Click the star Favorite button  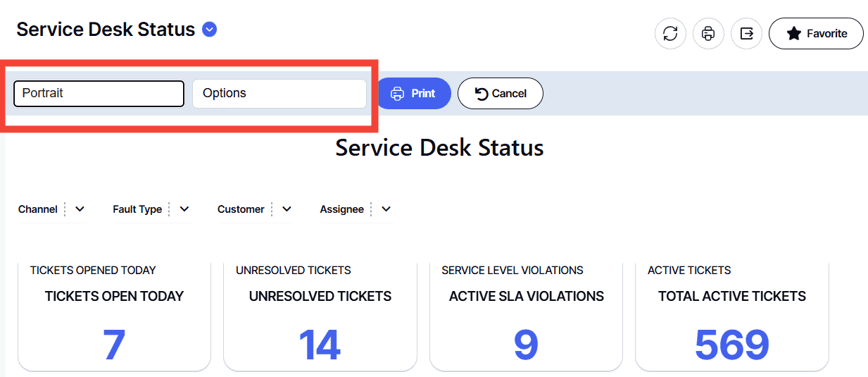click(816, 34)
